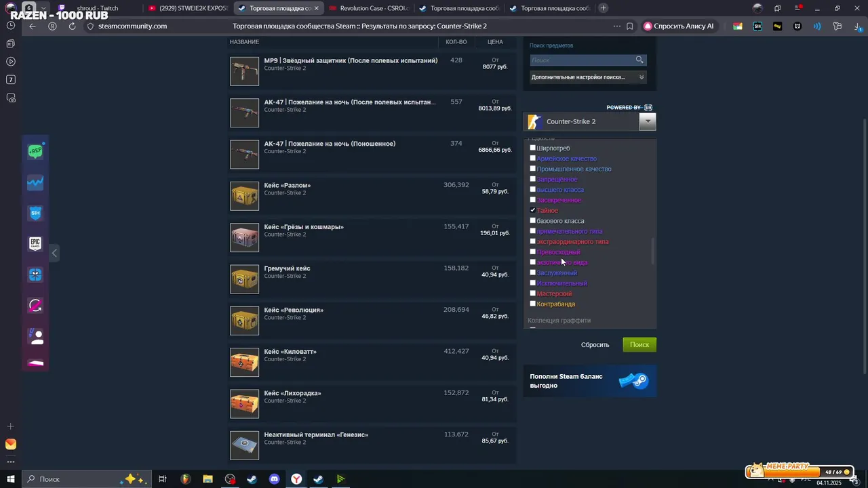868x488 pixels.
Task: Click the magnifier icon in item search
Action: click(639, 60)
